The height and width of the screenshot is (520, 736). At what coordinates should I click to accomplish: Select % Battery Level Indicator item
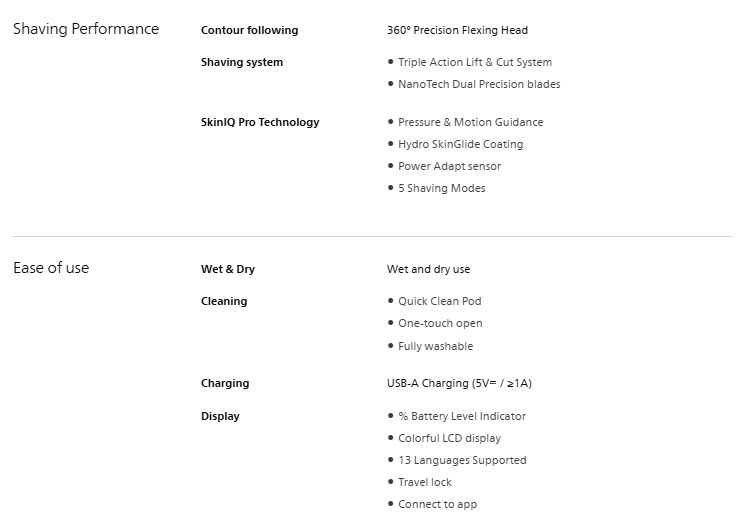(x=461, y=416)
